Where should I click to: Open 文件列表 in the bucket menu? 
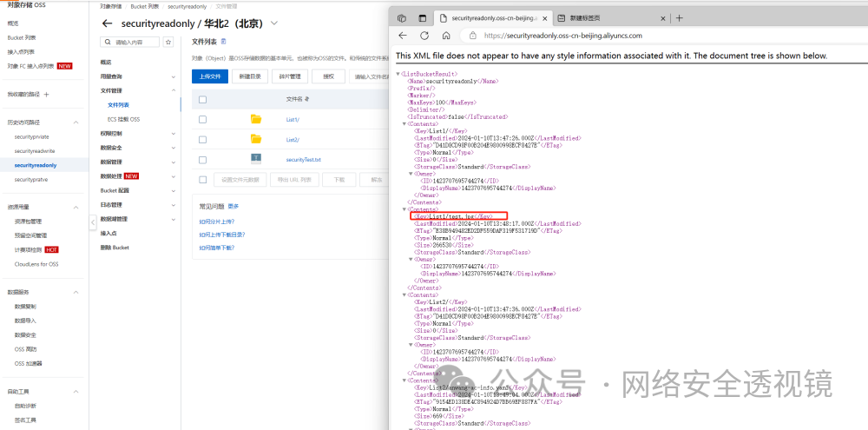[118, 105]
